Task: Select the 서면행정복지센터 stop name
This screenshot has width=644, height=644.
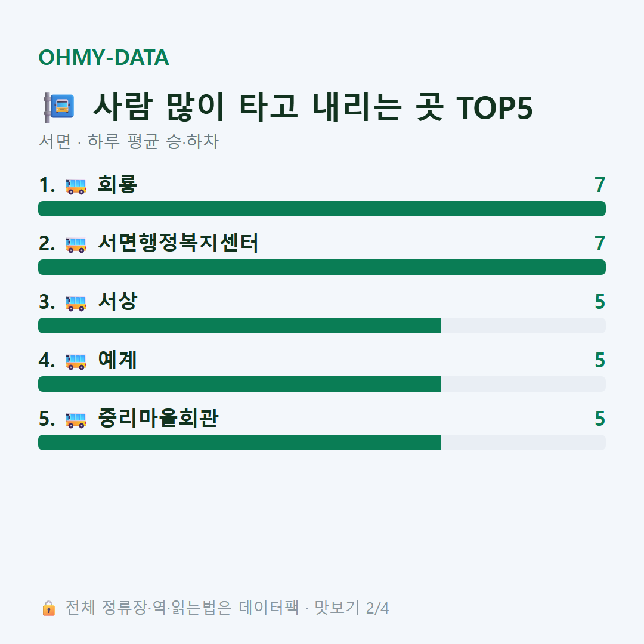Action: tap(178, 243)
